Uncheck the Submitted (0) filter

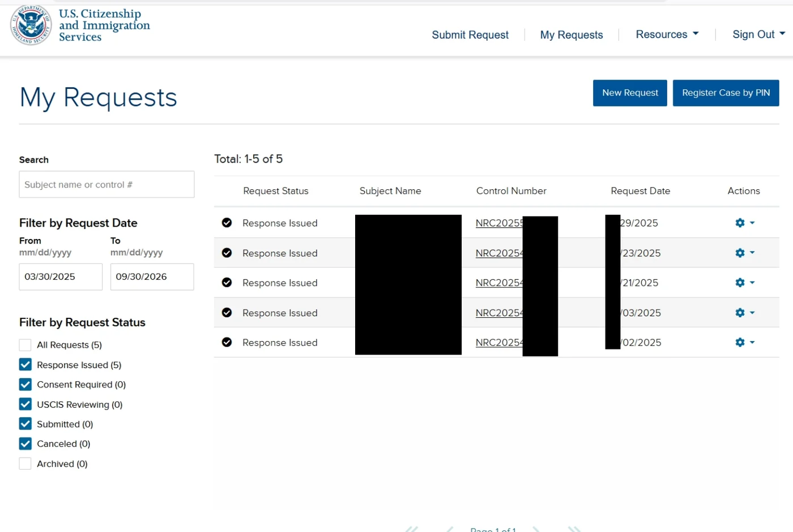(25, 424)
